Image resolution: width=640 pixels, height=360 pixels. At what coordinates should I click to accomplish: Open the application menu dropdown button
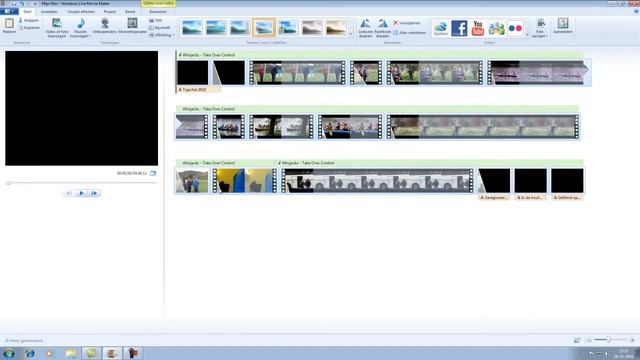coord(9,11)
